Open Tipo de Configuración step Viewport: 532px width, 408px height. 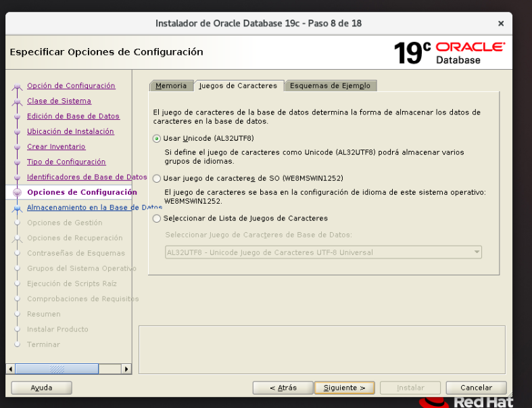[x=66, y=162]
